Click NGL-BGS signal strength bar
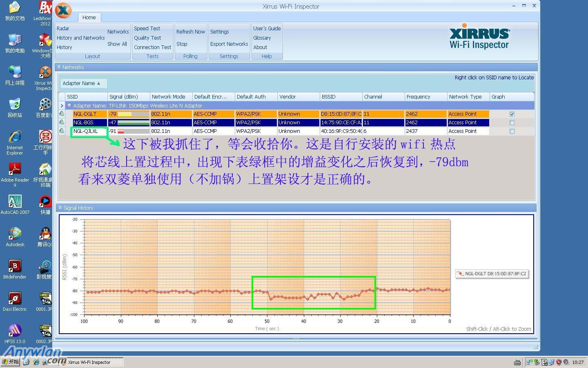588x368 pixels. click(x=133, y=123)
